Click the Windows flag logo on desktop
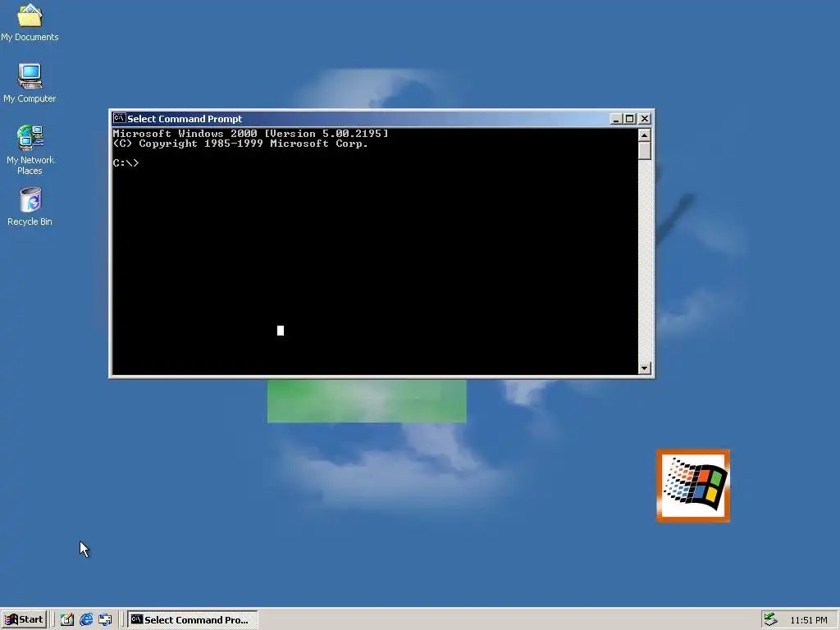Viewport: 840px width, 630px height. (693, 486)
